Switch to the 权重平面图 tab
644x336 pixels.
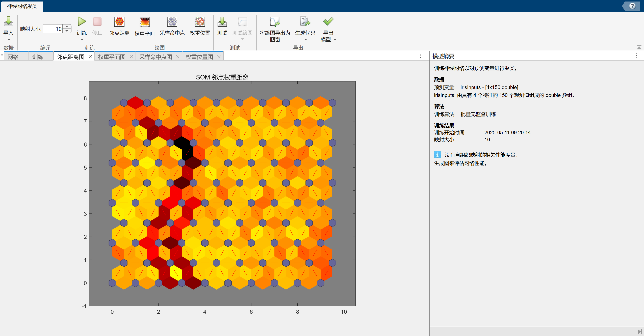(x=112, y=57)
